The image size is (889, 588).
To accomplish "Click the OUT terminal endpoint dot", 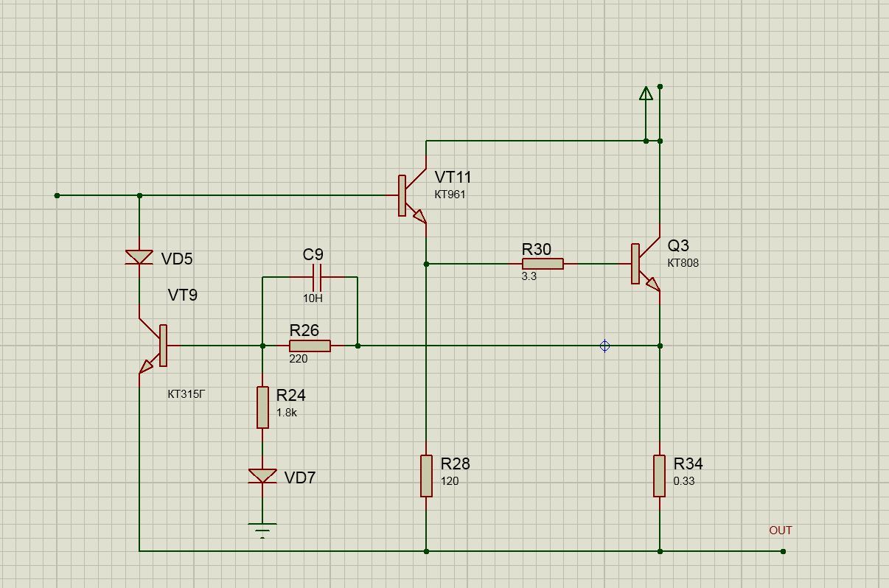I will coord(783,551).
